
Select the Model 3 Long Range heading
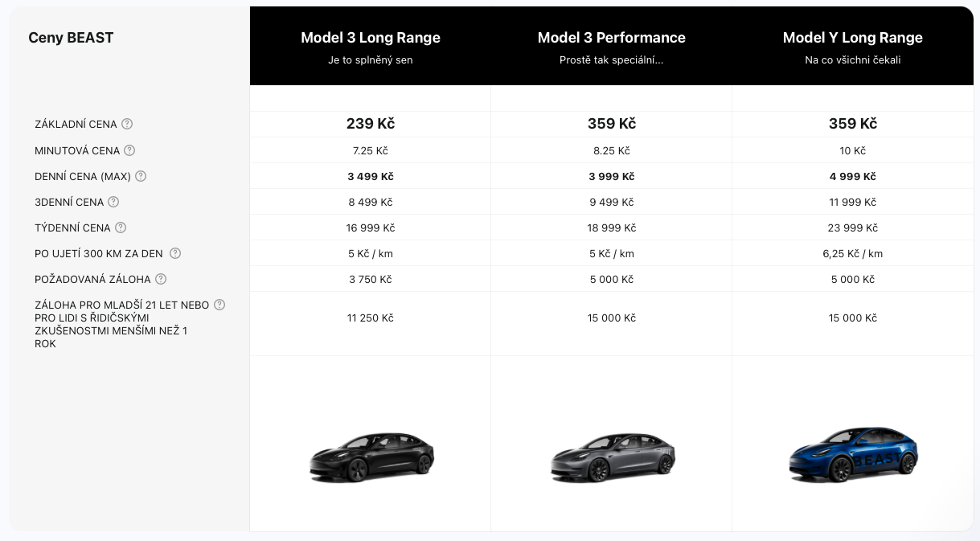pos(371,38)
